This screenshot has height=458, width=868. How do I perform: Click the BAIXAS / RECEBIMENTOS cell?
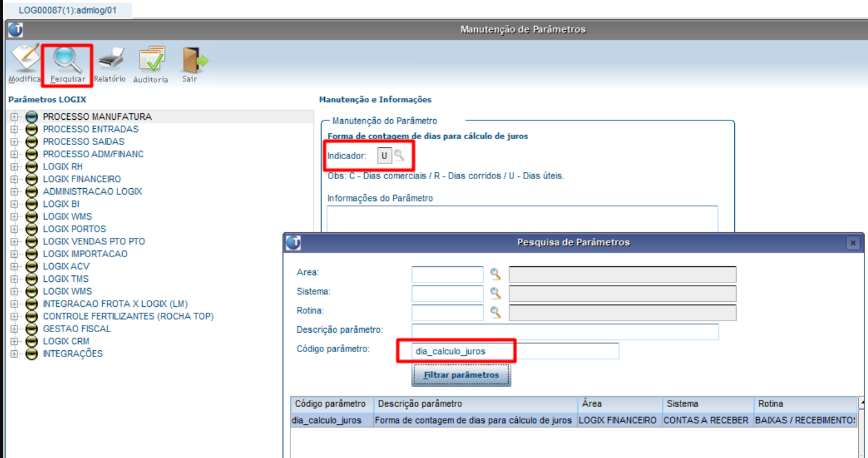click(x=805, y=420)
